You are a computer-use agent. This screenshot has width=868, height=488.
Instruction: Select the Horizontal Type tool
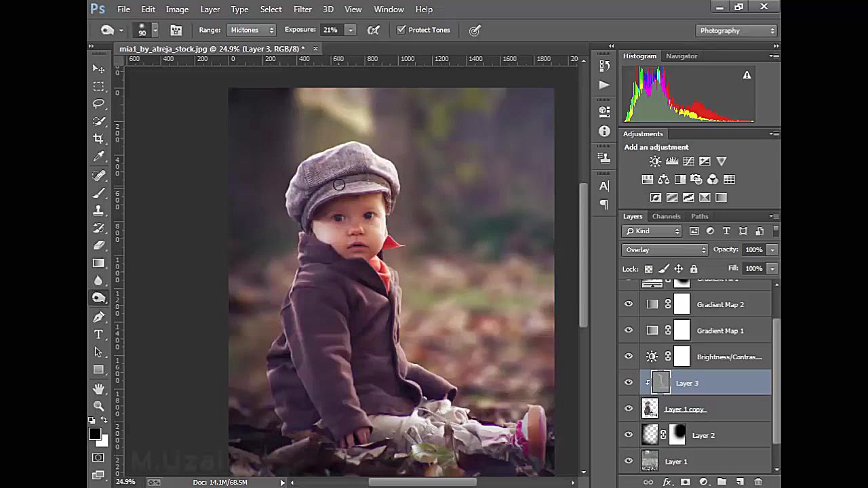[99, 334]
